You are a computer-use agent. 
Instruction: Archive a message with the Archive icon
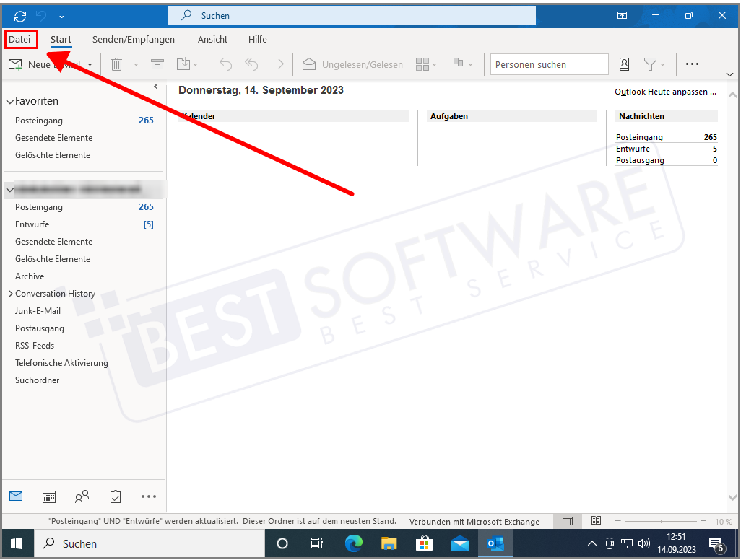(x=157, y=64)
